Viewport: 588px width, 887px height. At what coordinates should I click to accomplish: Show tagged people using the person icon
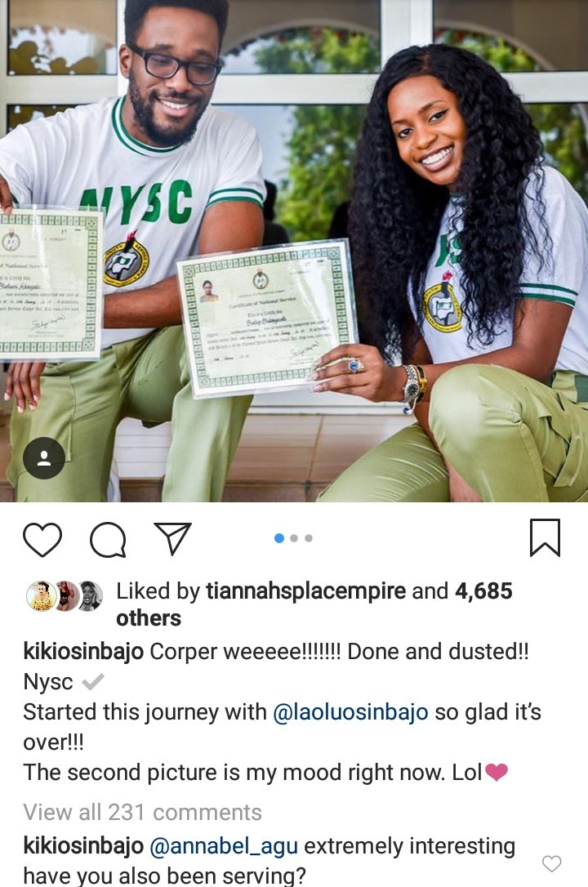pyautogui.click(x=44, y=459)
